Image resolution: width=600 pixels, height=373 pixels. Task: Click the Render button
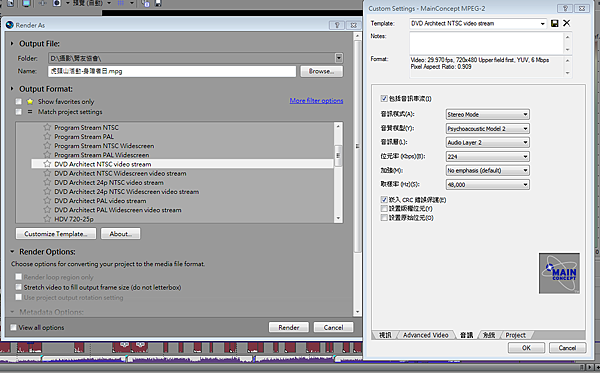pyautogui.click(x=289, y=327)
